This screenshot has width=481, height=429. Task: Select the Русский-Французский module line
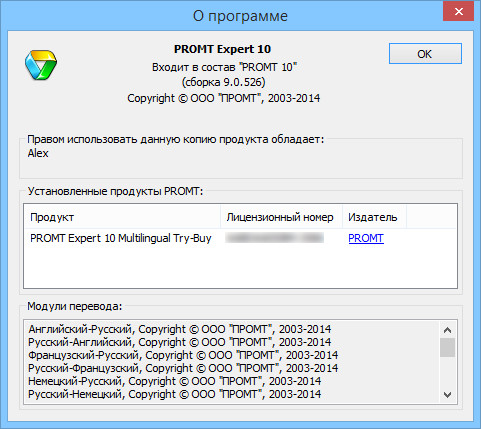[x=183, y=368]
